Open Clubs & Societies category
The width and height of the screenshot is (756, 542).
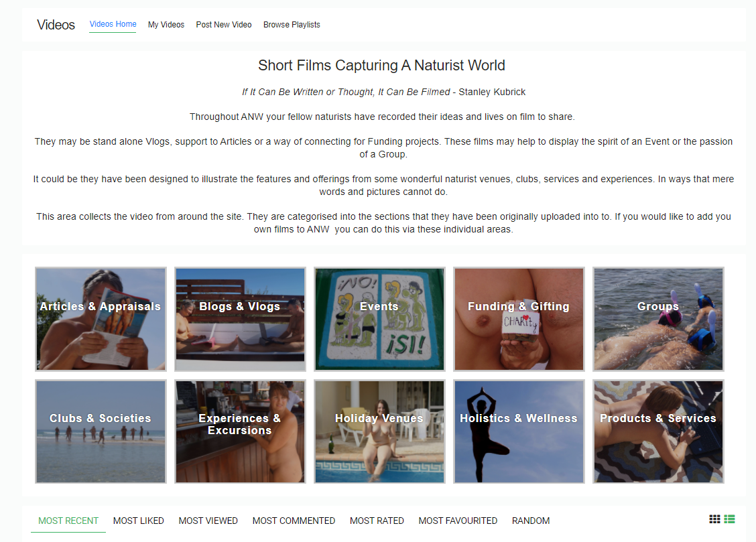(101, 431)
